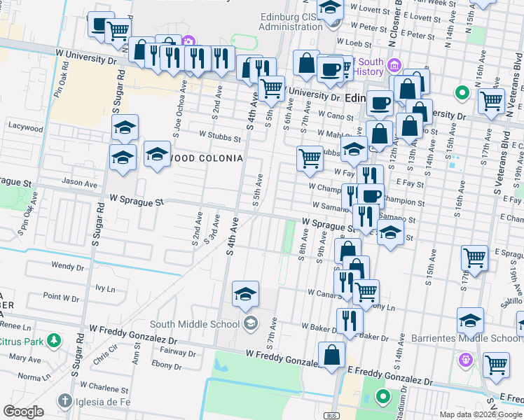
Task: Select the South Middle School graduation cap pin
Action: click(250, 324)
